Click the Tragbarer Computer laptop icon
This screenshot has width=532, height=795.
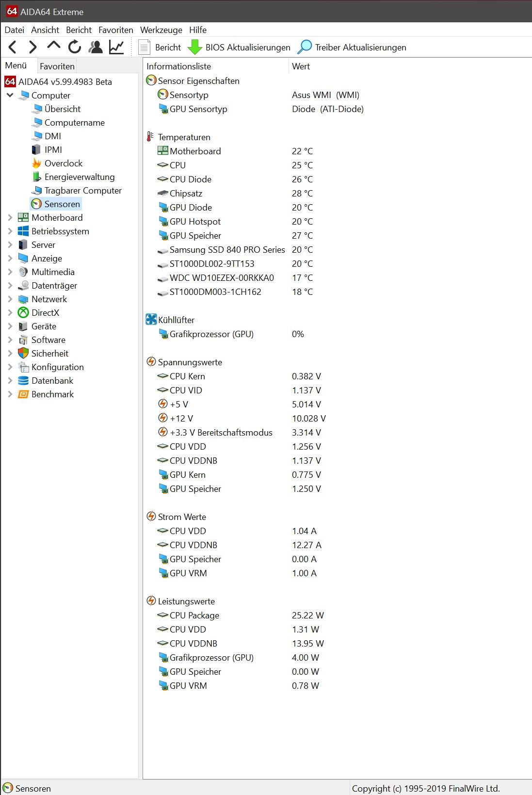point(36,191)
